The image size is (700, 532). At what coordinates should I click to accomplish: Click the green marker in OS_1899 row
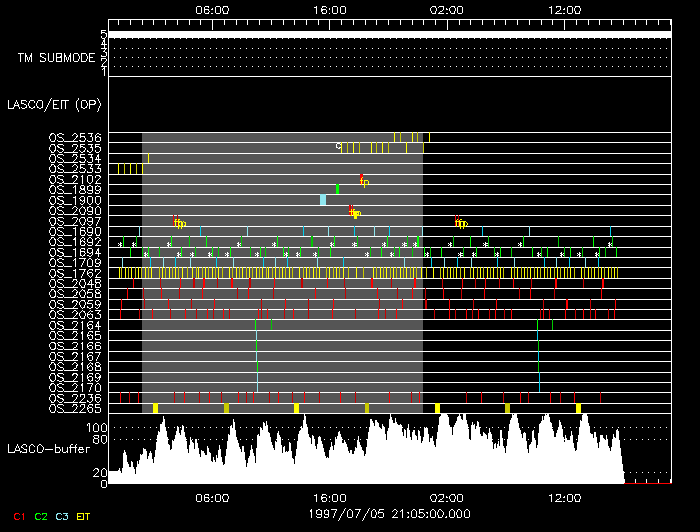coord(338,188)
